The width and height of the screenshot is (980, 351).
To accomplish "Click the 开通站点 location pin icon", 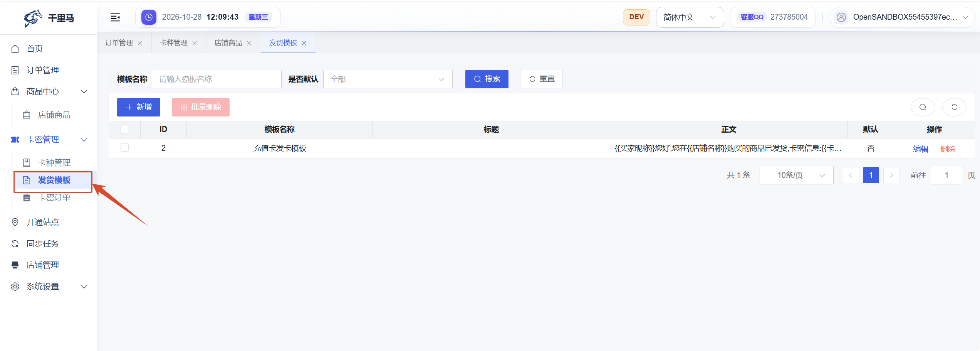I will pyautogui.click(x=15, y=222).
